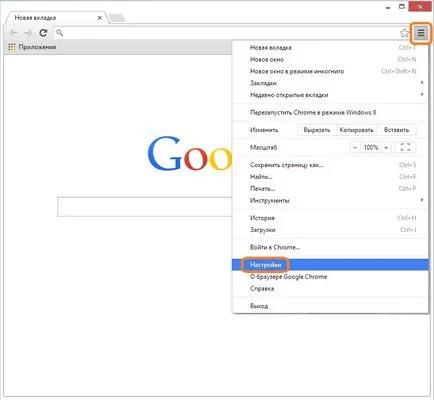Screen dimensions: 434x400
Task: Minimize the Chrome window
Action: click(388, 7)
